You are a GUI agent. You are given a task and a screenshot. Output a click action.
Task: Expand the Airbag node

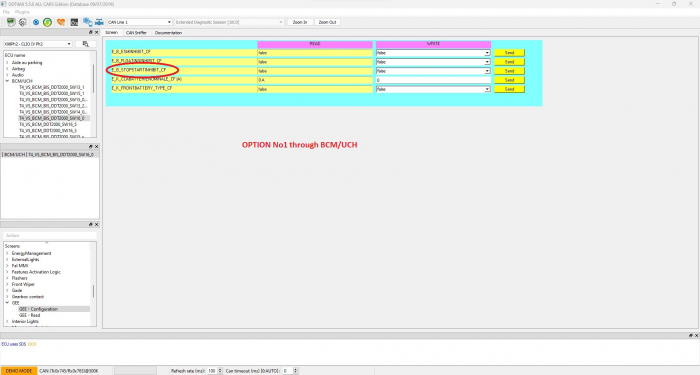pyautogui.click(x=7, y=69)
